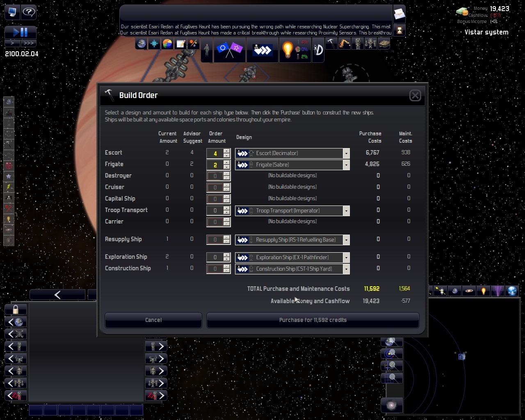Toggle the purple beam map overlay icon

point(498,291)
